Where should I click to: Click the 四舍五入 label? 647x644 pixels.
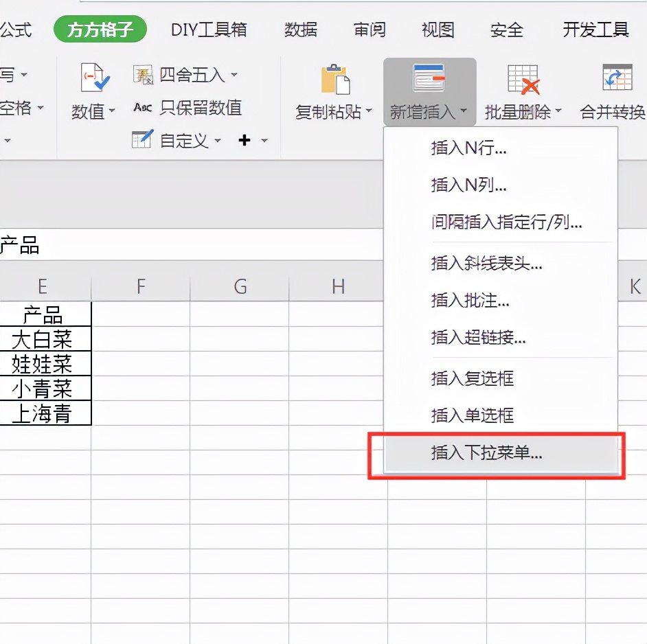point(192,75)
